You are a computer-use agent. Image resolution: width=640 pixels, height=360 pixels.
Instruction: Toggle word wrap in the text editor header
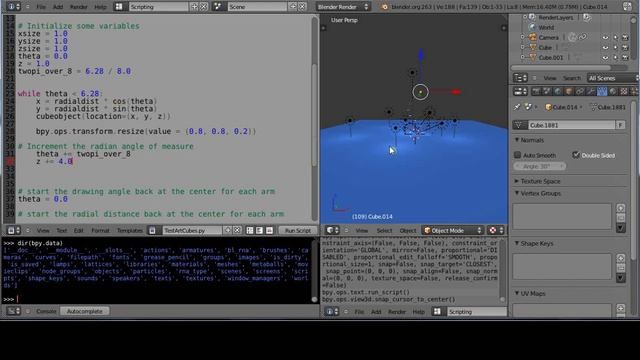coord(259,230)
